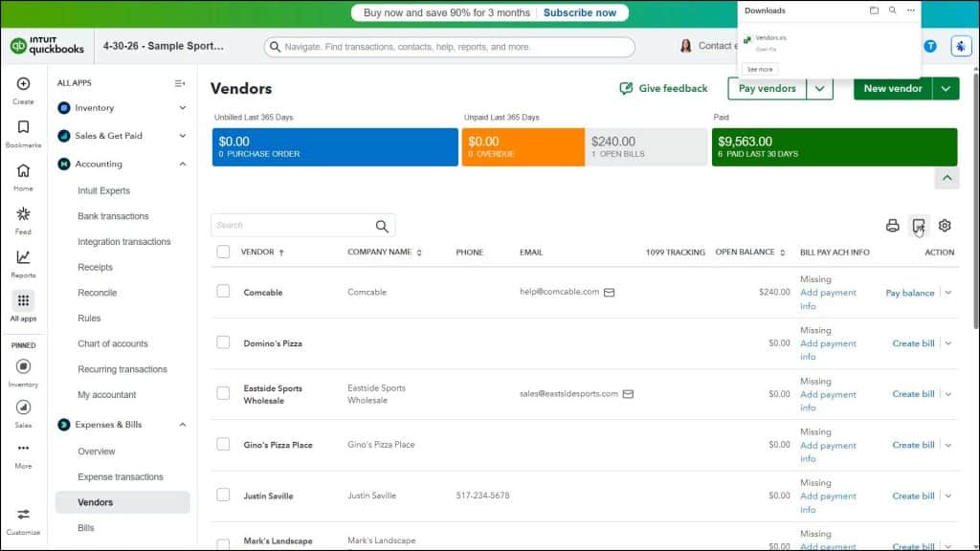Collapse the Accounting section
This screenshot has height=551, width=980.
(183, 165)
